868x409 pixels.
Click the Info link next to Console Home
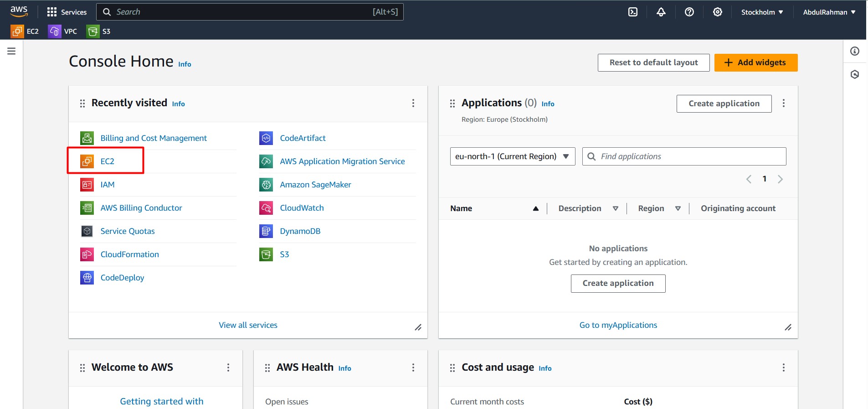point(185,64)
